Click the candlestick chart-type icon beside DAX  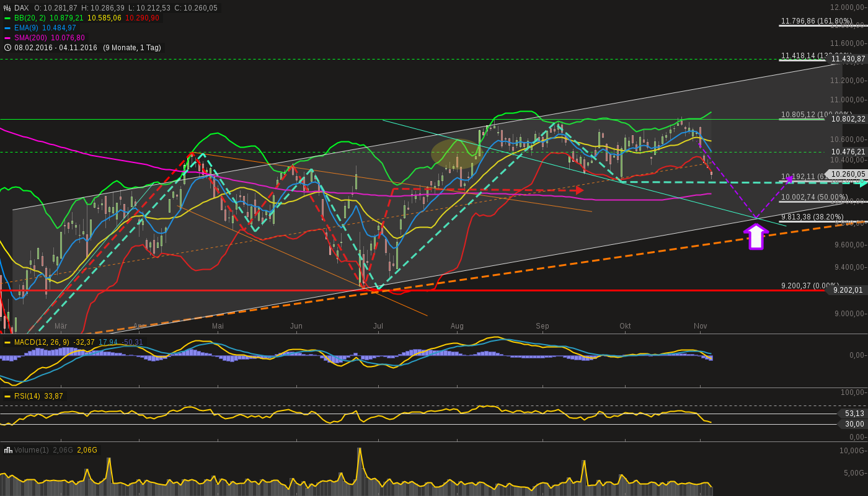7,8
